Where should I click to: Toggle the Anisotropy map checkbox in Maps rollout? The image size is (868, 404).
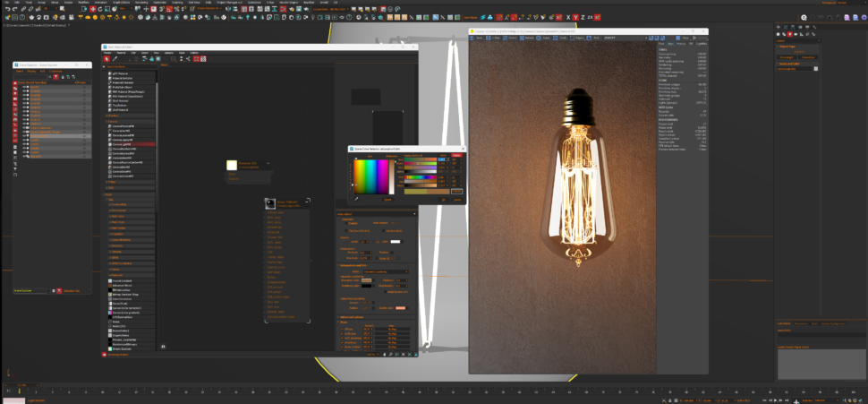coord(342,342)
